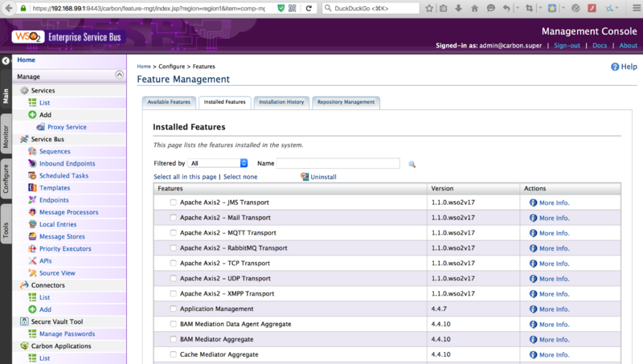Open Local Entries in Service Bus

(x=58, y=224)
